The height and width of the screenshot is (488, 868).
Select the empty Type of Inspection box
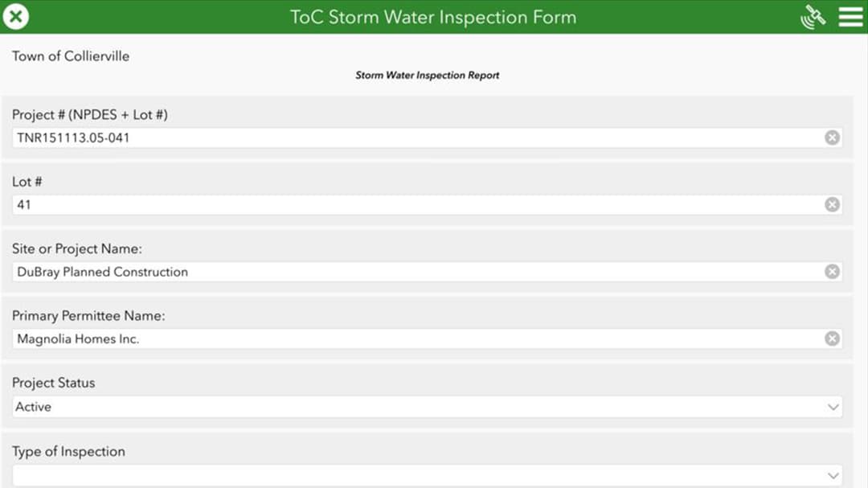pyautogui.click(x=428, y=476)
